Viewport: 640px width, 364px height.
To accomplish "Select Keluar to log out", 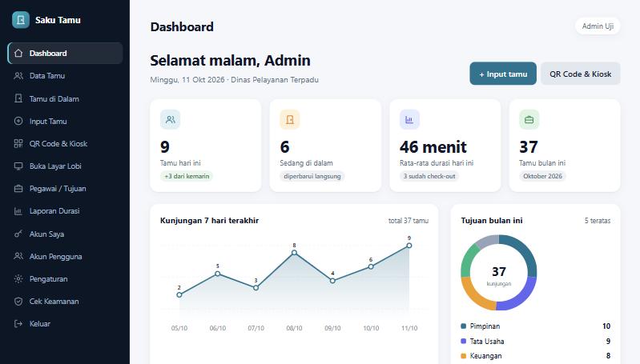I will [66, 324].
